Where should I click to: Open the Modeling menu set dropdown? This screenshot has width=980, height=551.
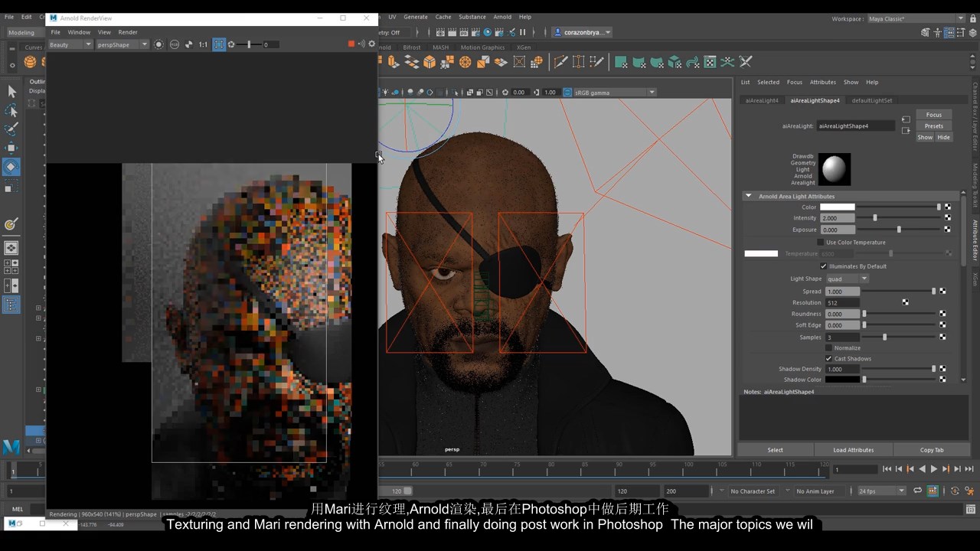pos(25,32)
